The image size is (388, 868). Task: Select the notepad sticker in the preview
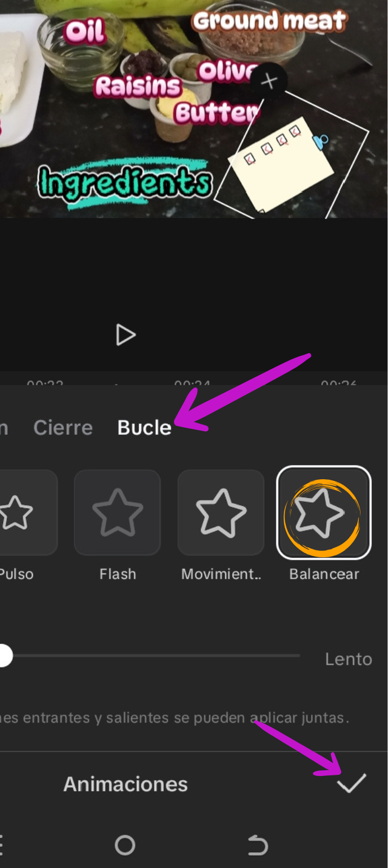click(280, 168)
